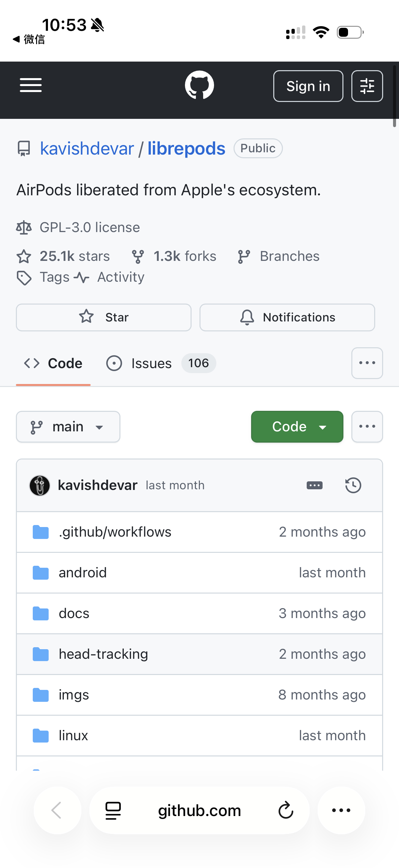Expand the green Code dropdown

(x=297, y=427)
